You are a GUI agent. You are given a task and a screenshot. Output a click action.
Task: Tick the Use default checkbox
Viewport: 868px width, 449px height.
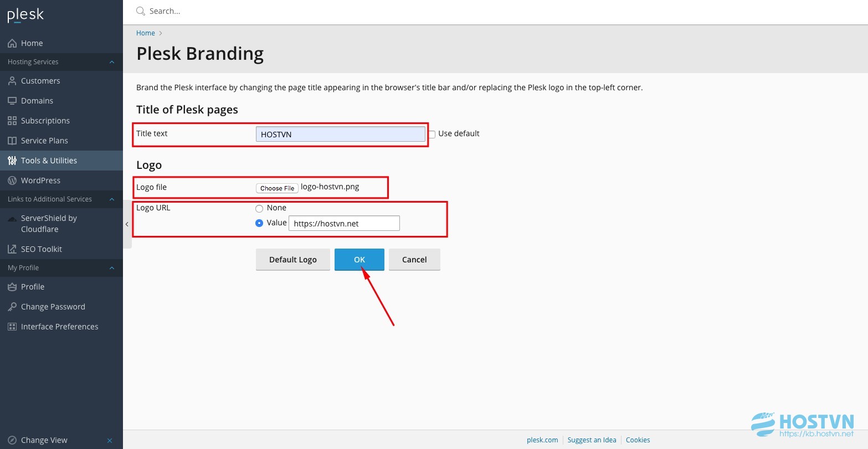[x=432, y=134]
